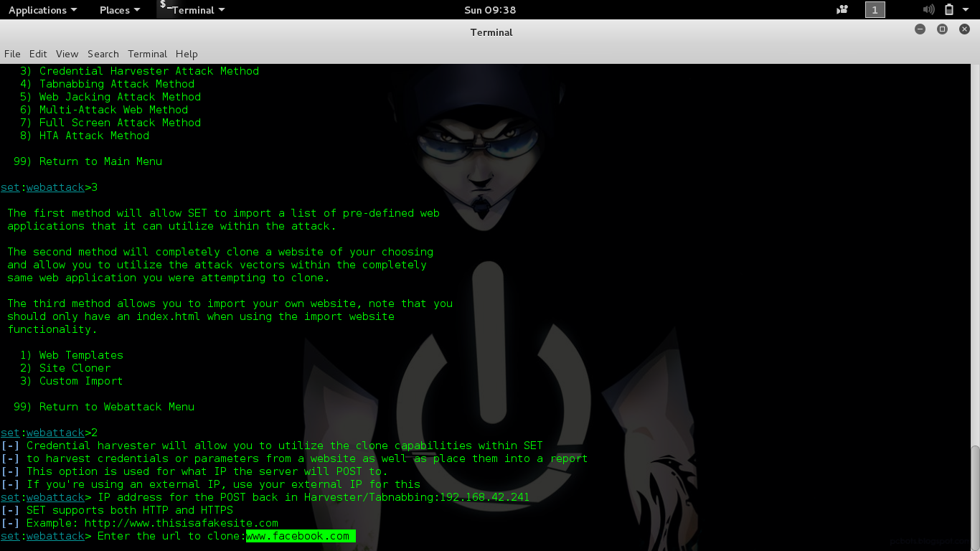The height and width of the screenshot is (551, 980).
Task: Open the Edit menu
Action: coord(38,54)
